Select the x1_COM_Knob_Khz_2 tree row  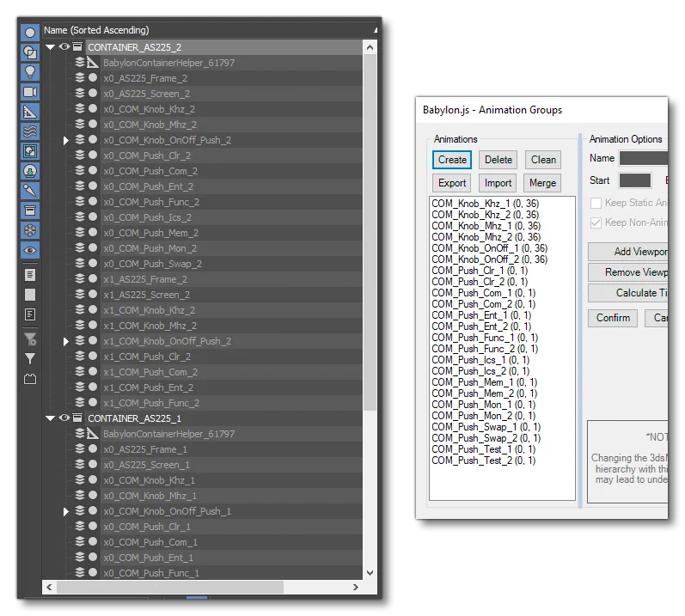click(203, 310)
